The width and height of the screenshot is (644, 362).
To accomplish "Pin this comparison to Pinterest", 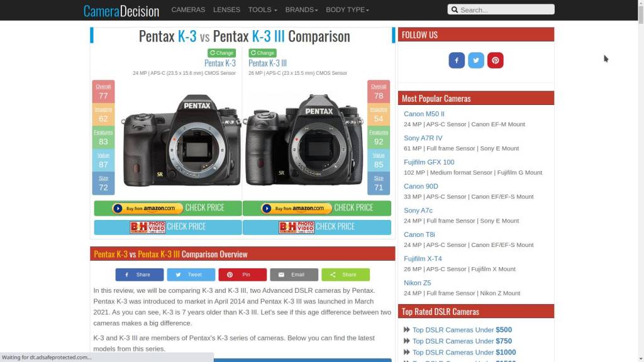I will pyautogui.click(x=242, y=275).
